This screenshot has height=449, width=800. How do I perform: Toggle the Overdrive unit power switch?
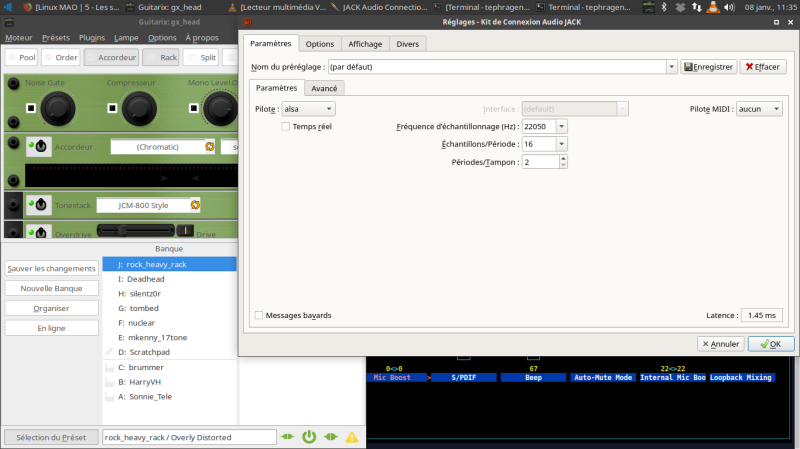pos(39,232)
